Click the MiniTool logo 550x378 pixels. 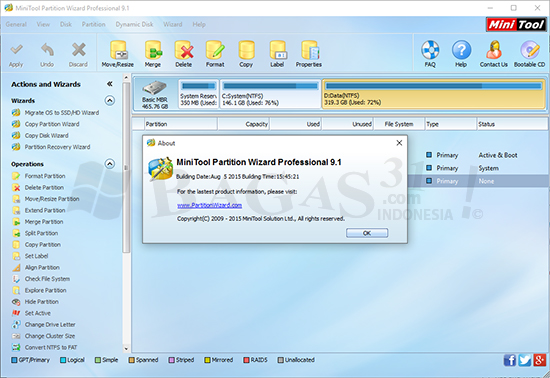click(516, 25)
